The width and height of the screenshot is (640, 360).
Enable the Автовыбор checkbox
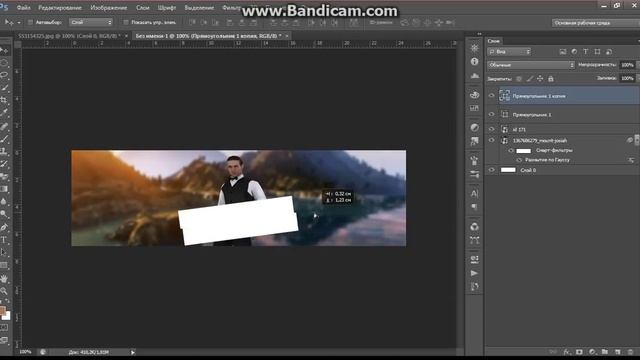pos(30,22)
